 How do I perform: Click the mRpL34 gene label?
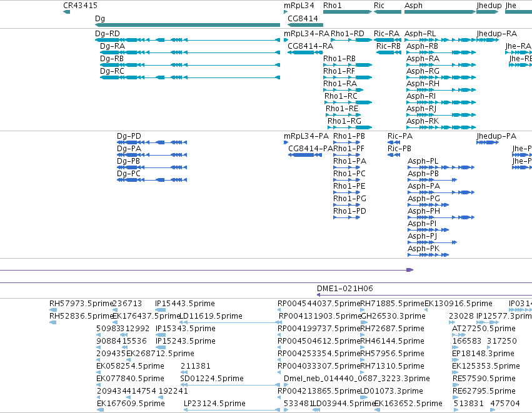coord(299,6)
